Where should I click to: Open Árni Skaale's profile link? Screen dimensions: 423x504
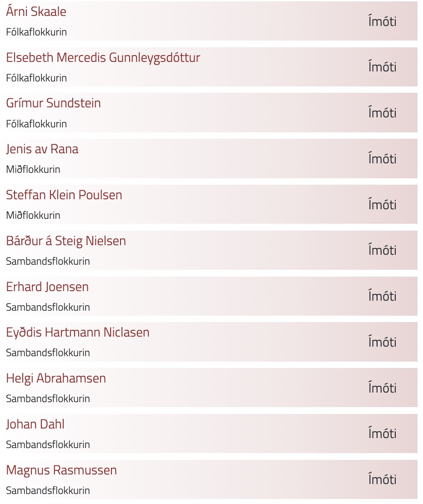(36, 11)
